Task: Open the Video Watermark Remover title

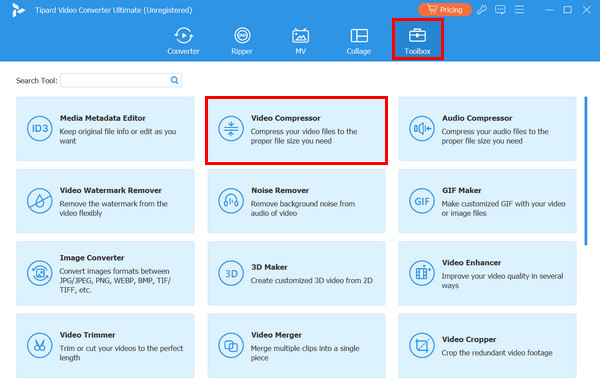Action: pos(111,191)
